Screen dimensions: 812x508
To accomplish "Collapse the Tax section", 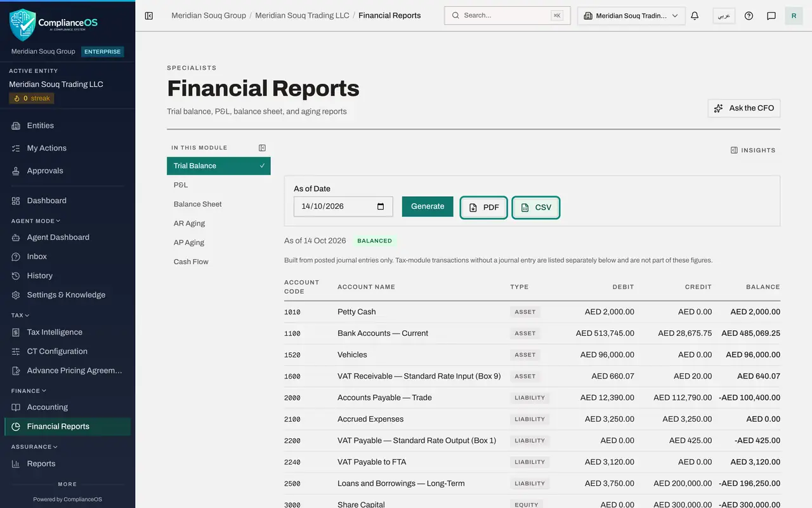I will pos(20,315).
